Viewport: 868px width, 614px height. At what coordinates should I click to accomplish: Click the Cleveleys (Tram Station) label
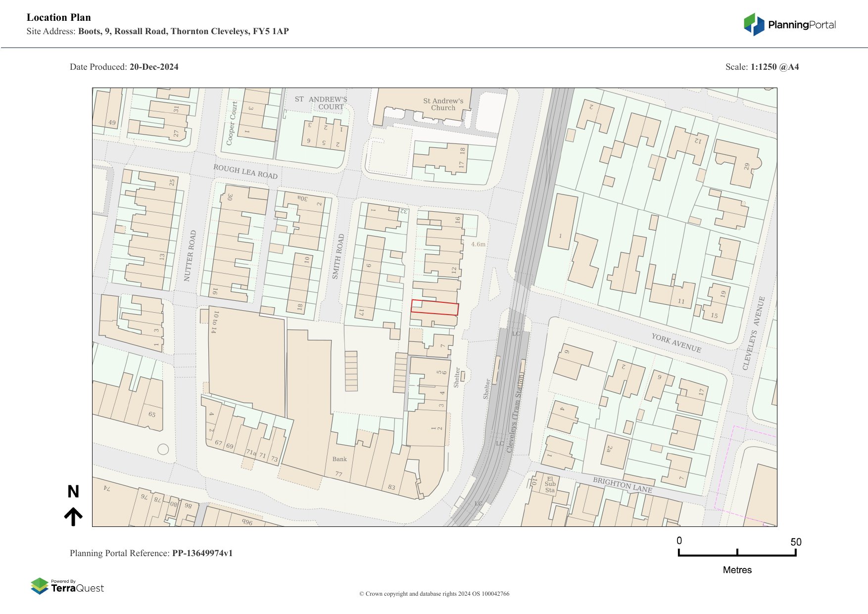[516, 412]
